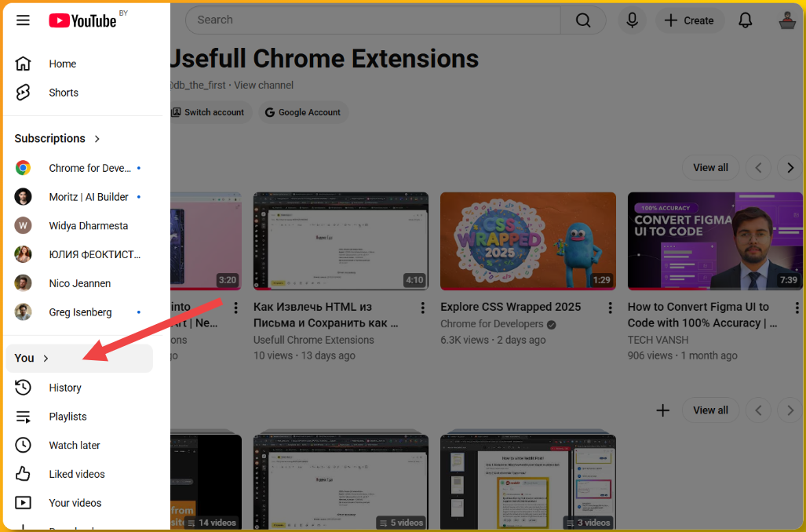This screenshot has width=806, height=532.
Task: Open Watch later from the sidebar
Action: [74, 445]
